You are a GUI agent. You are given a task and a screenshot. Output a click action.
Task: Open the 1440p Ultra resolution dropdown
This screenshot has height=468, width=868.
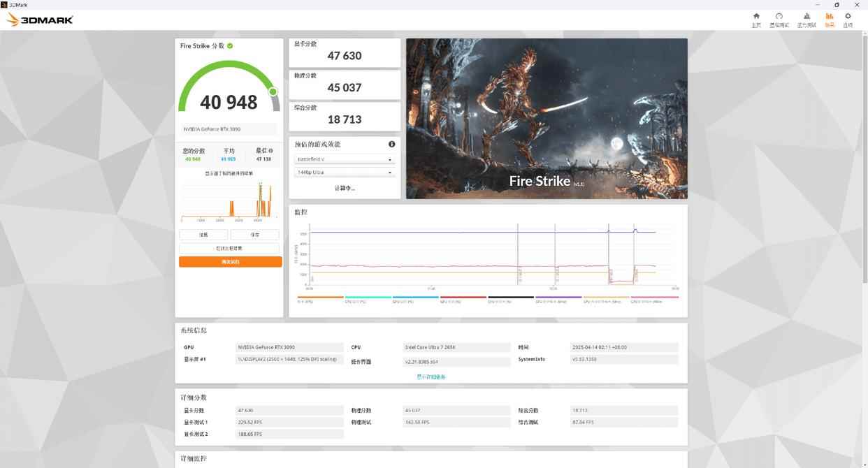pos(345,173)
